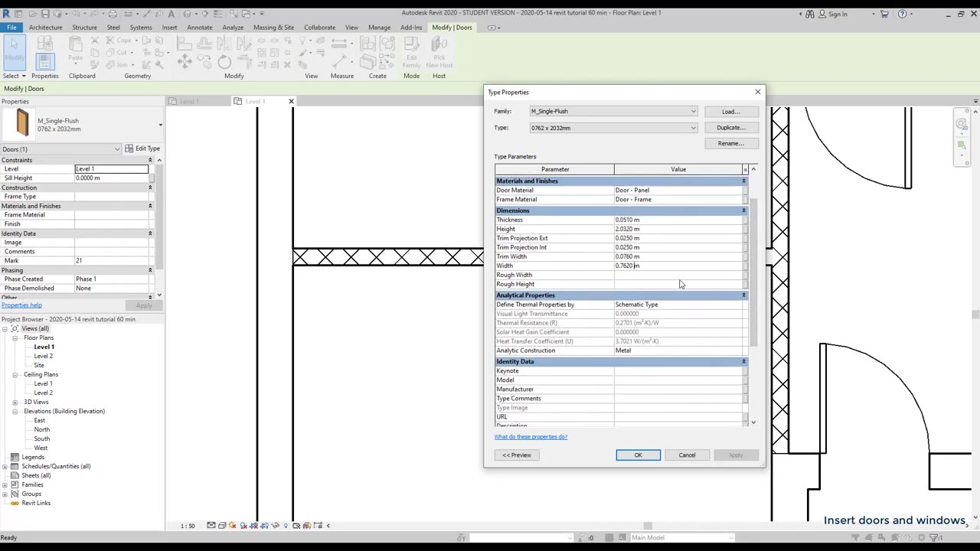
Task: Click the Move tool in Modify panel
Action: pos(185,63)
